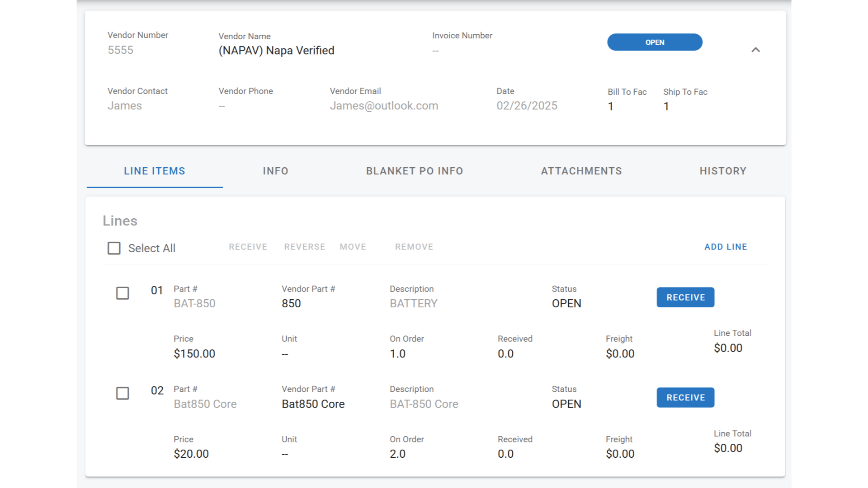Click the Bill To Fac value

click(x=610, y=107)
